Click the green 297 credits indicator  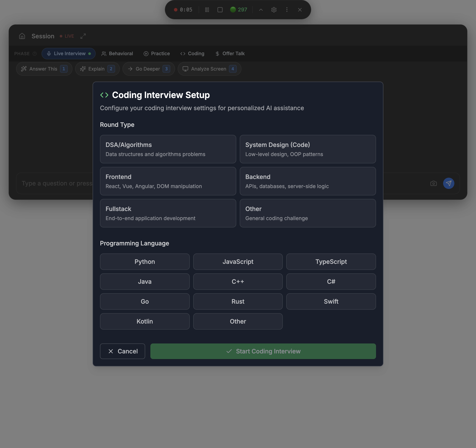(x=238, y=10)
